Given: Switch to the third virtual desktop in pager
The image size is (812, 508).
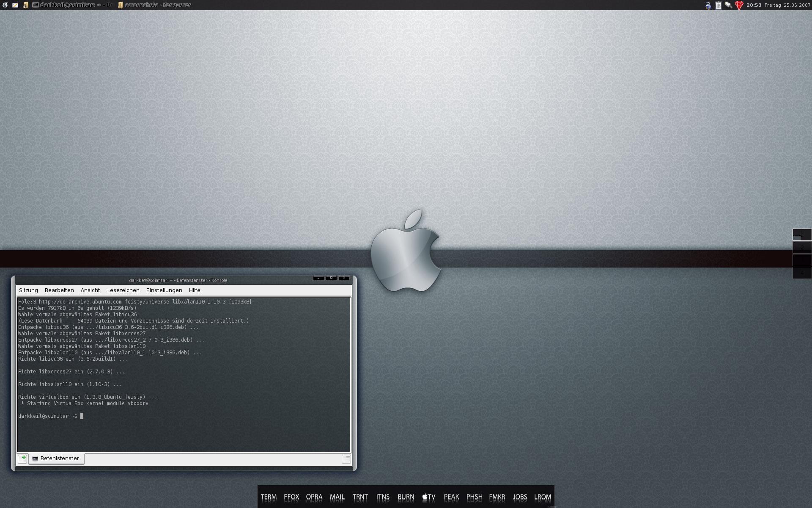Looking at the screenshot, I should [x=802, y=260].
